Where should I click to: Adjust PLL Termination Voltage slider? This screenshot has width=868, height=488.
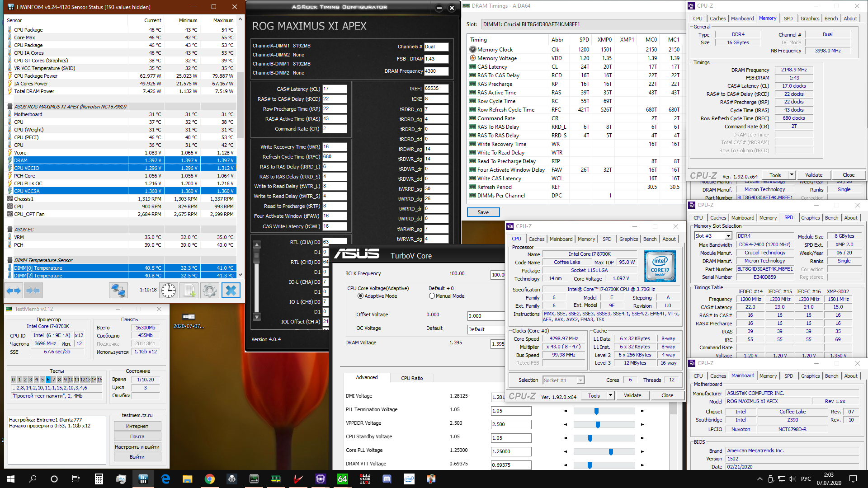[596, 411]
